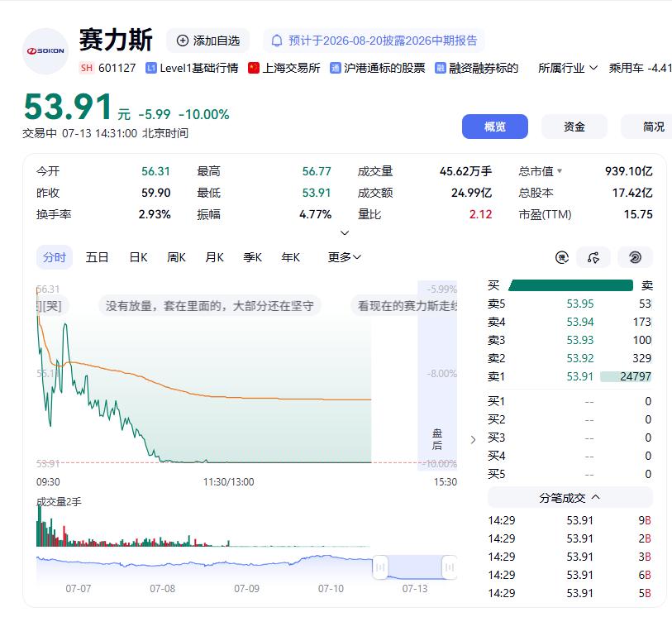This screenshot has height=617, width=672.
Task: Click the 卖4 price 53.94
Action: 580,322
